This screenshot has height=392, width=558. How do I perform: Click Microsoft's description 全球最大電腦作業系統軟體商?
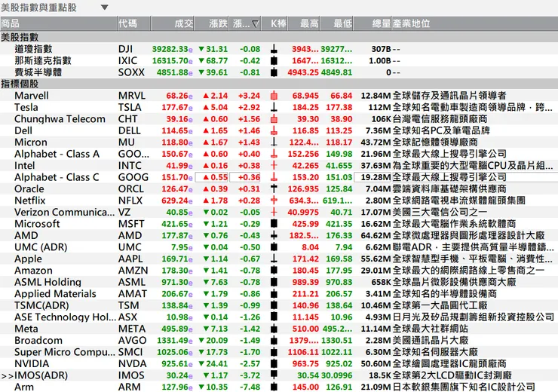(454, 224)
